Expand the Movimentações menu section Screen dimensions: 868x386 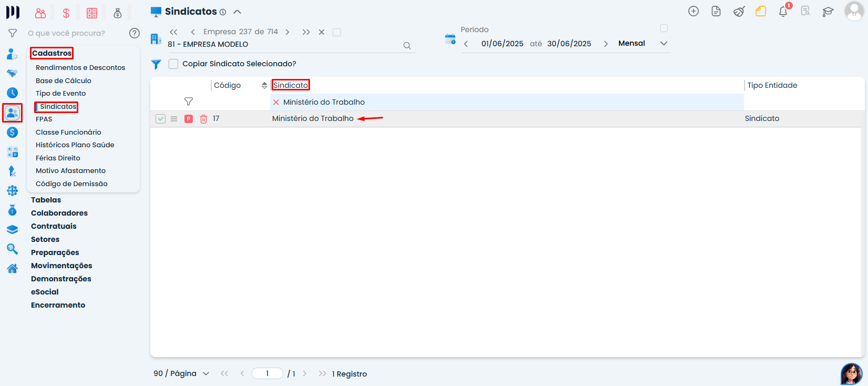pos(61,266)
